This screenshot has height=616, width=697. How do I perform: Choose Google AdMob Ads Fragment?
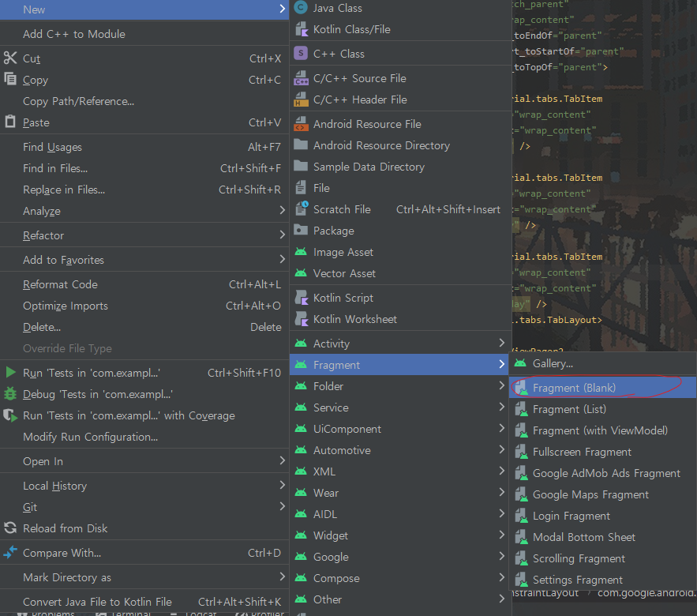pos(603,473)
